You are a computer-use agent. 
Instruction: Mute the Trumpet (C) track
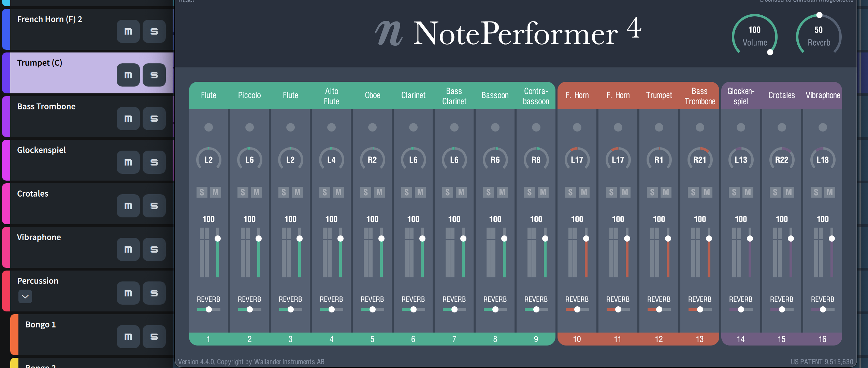click(128, 75)
